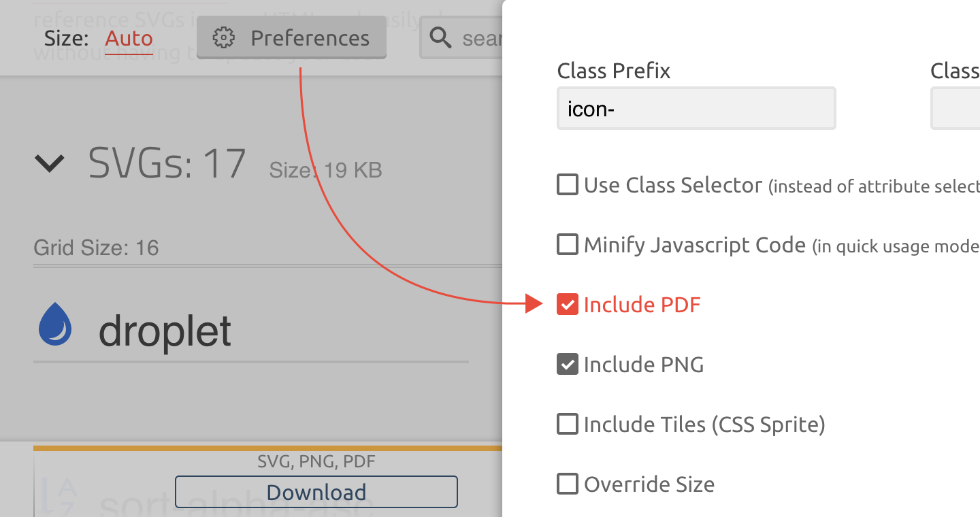This screenshot has width=980, height=517.
Task: Click the Auto size value
Action: coord(129,38)
